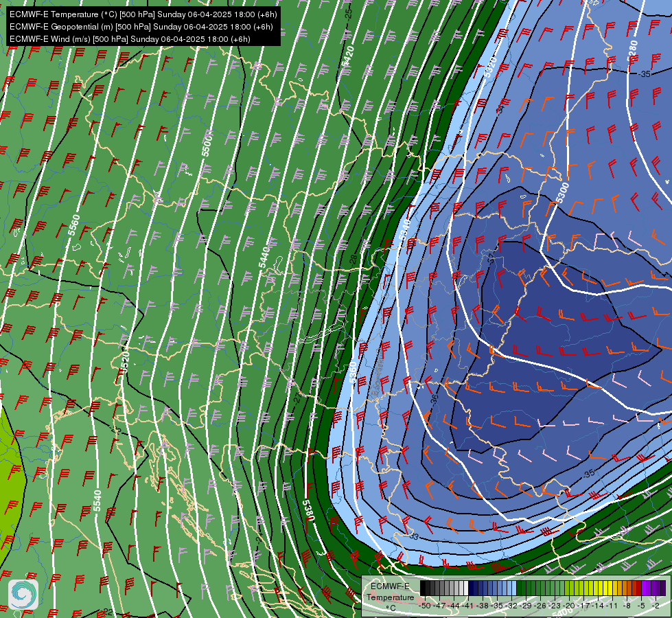Click the -38 legend tick value

(x=483, y=606)
